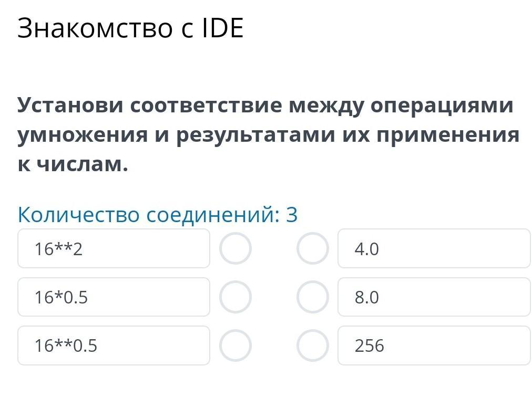
Task: Click the к числам. text line
Action: (x=73, y=164)
